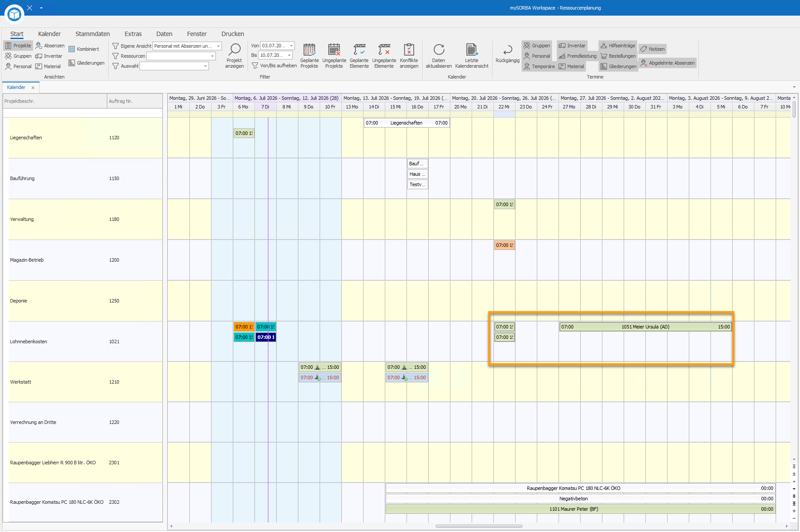Switch to the Gliederungen view in Ansichten
Viewport: 800px width, 532px height.
pos(86,63)
